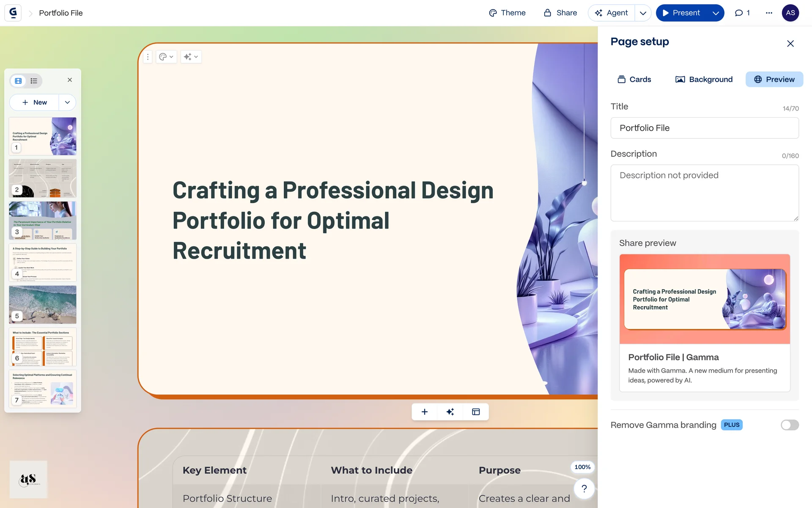Expand the Present options arrow
This screenshot has width=812, height=508.
coord(716,13)
